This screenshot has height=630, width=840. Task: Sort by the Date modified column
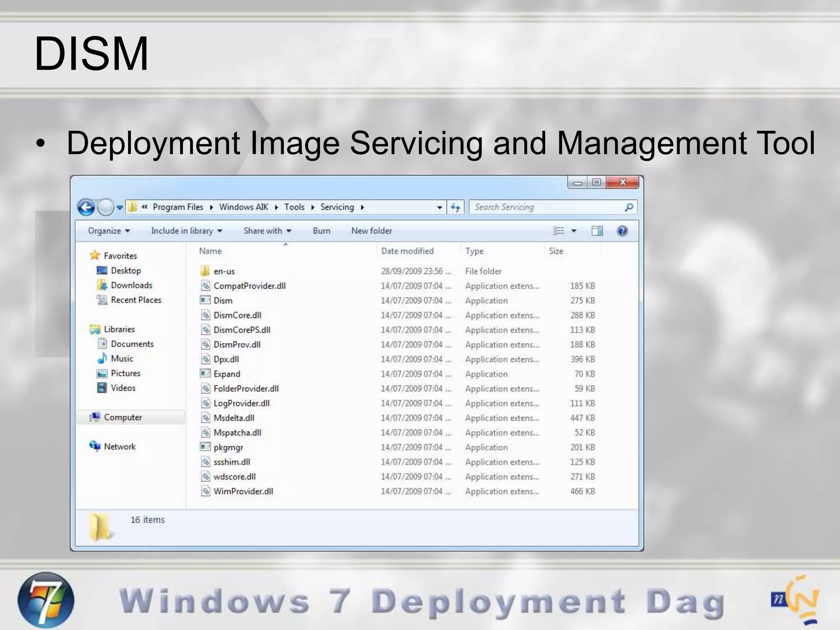(x=407, y=251)
